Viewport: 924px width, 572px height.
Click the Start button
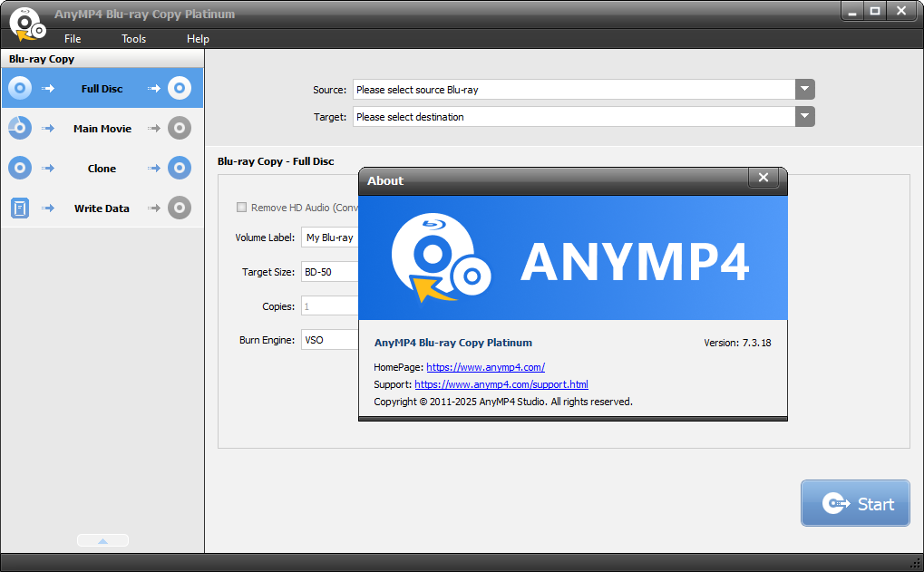855,503
